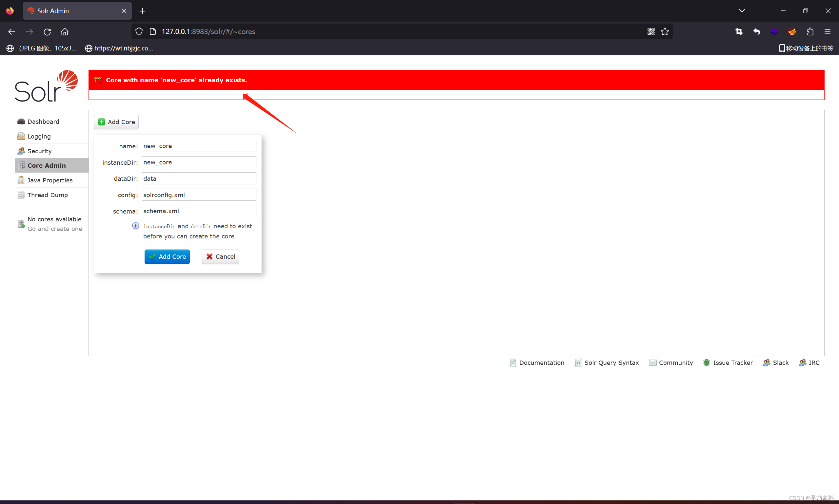The image size is (839, 504).
Task: Click the screenshot crop tool icon
Action: tap(739, 31)
